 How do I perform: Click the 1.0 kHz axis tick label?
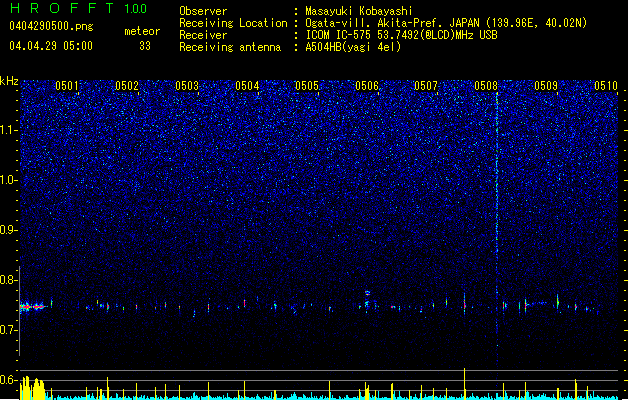pyautogui.click(x=9, y=180)
